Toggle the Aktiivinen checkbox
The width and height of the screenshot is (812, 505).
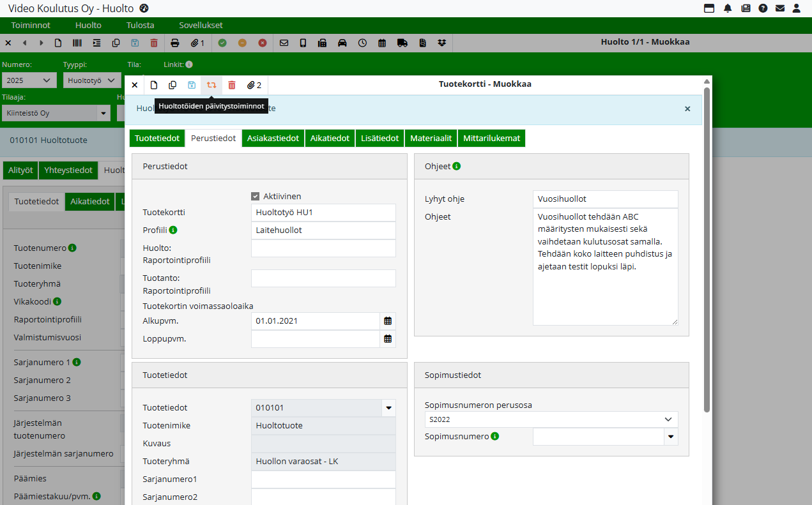point(256,197)
